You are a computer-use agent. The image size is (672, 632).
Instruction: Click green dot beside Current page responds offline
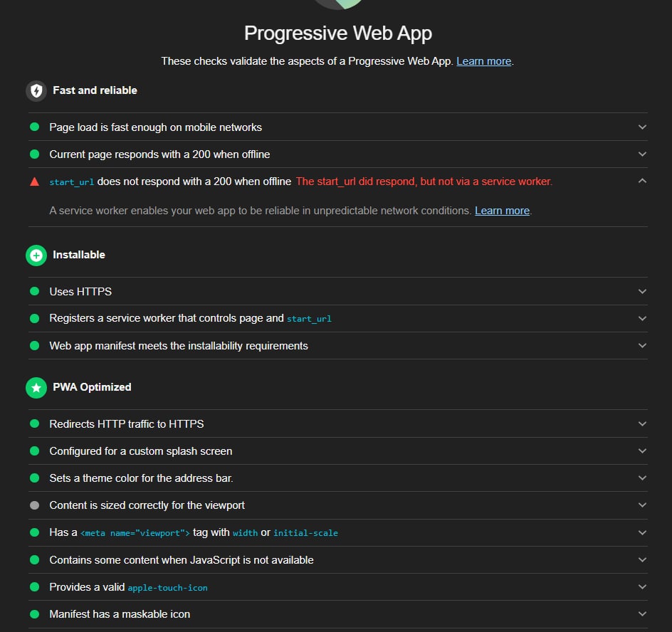(x=35, y=154)
